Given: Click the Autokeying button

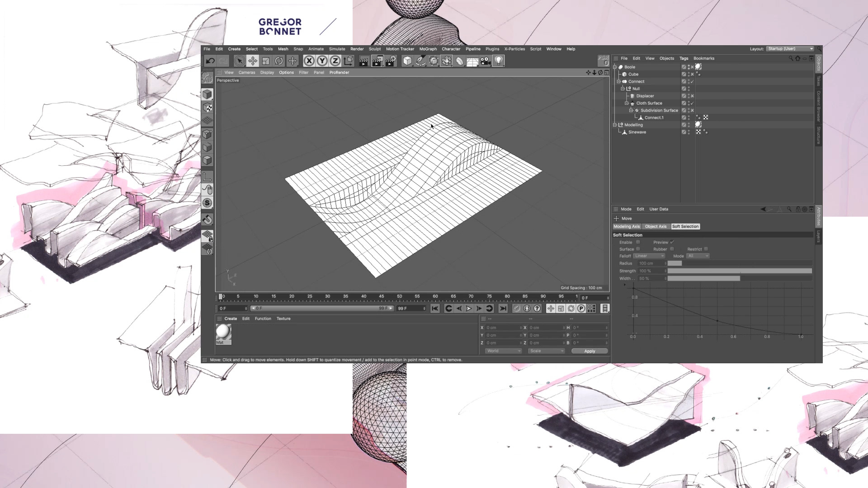Looking at the screenshot, I should point(527,309).
